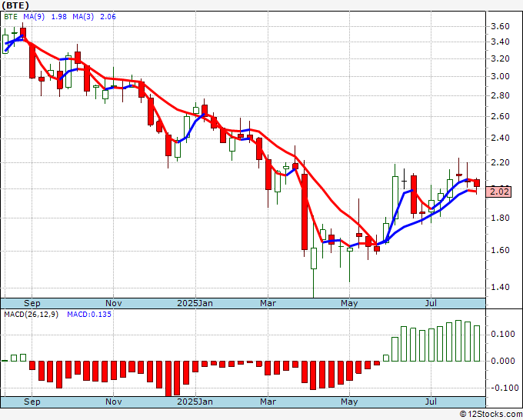Click the MACD(26,12,9) indicator label

tap(31, 315)
